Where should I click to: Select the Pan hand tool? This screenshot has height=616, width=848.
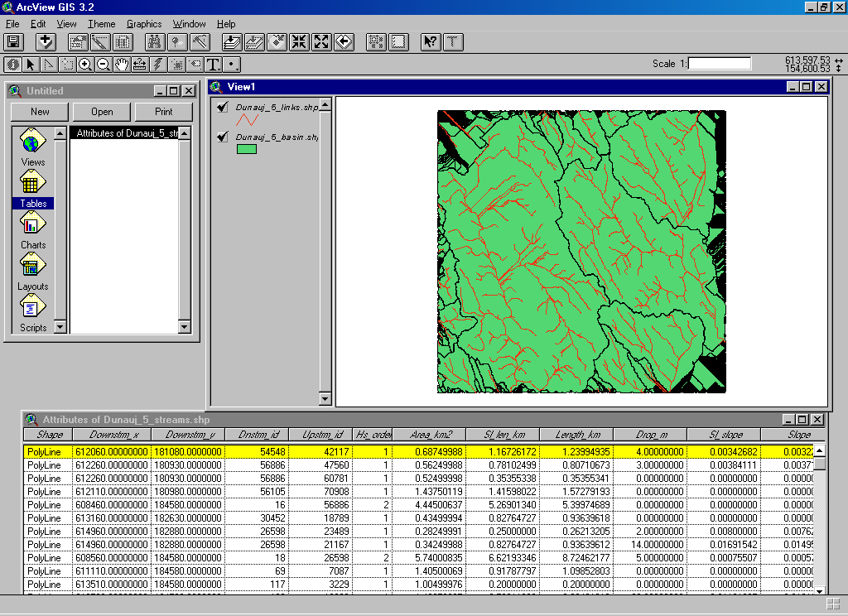[x=122, y=64]
